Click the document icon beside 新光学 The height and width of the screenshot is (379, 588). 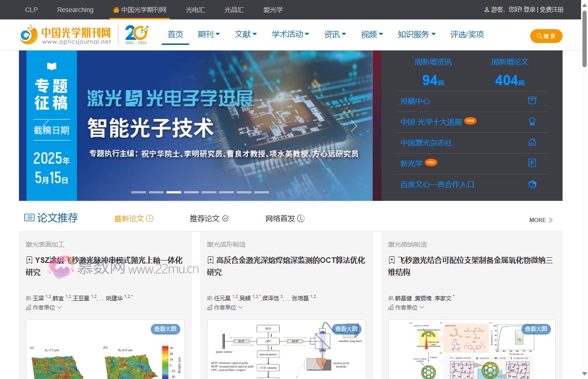coord(532,163)
